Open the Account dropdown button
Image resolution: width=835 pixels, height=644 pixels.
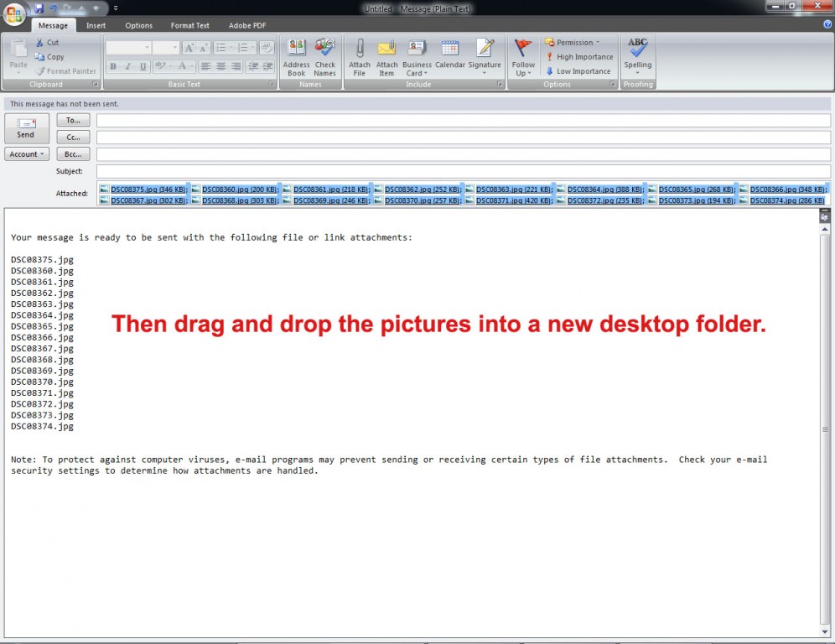pos(27,154)
